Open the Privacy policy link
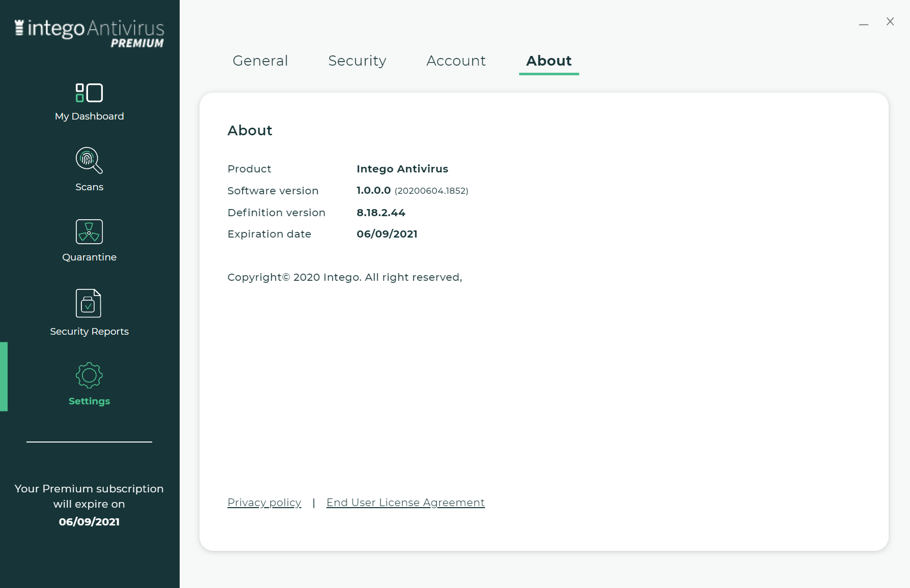Image resolution: width=910 pixels, height=588 pixels. [264, 503]
